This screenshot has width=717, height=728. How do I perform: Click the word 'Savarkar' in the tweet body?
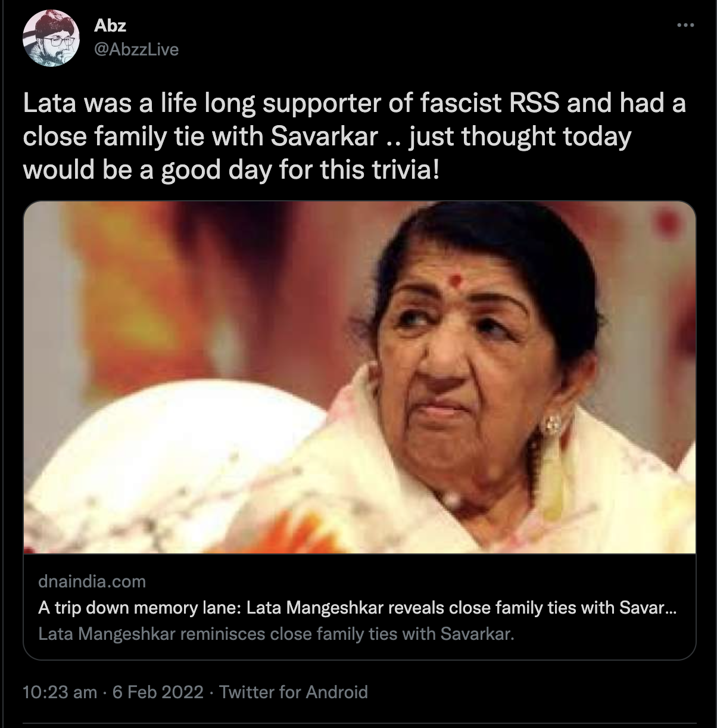[x=324, y=137]
